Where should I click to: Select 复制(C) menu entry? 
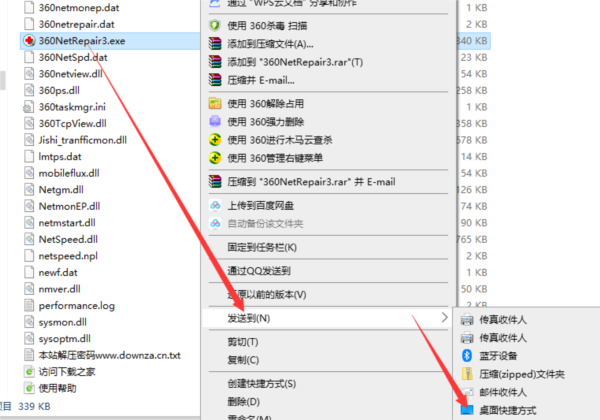pyautogui.click(x=328, y=360)
